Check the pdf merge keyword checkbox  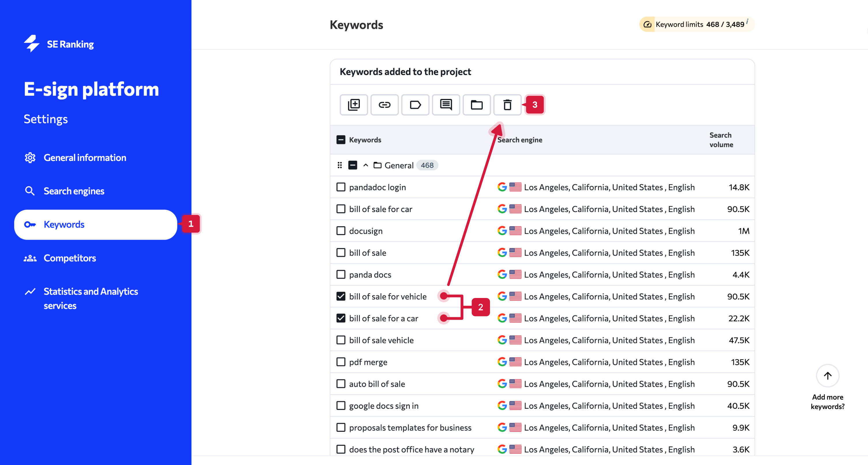tap(341, 362)
